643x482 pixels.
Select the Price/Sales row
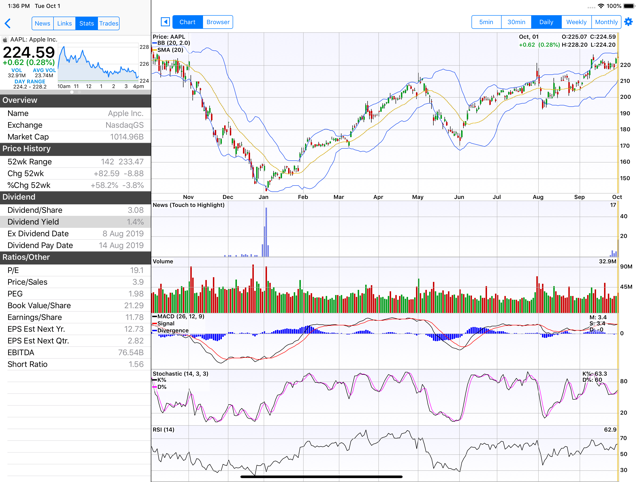pyautogui.click(x=75, y=282)
